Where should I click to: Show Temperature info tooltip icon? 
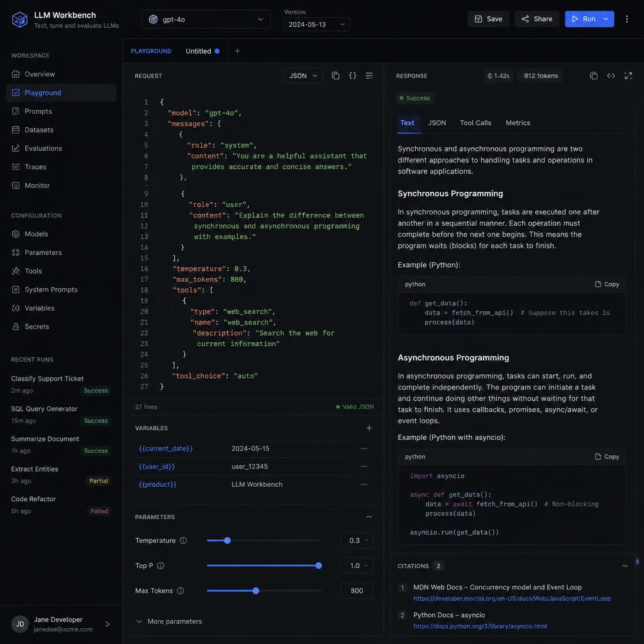183,540
